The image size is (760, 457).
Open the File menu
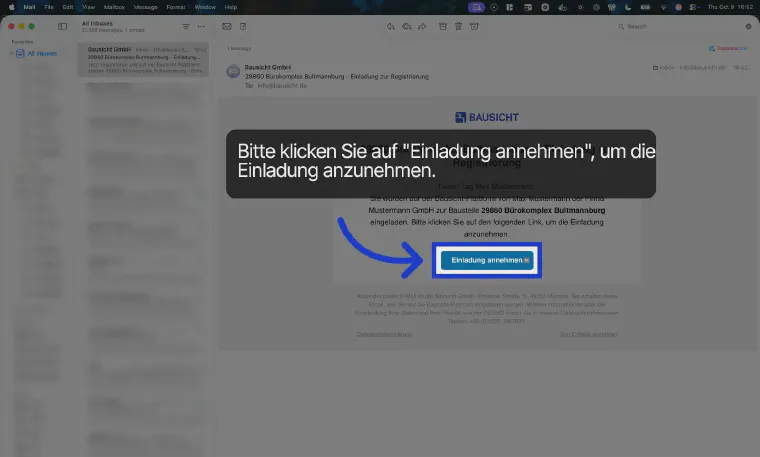[49, 7]
